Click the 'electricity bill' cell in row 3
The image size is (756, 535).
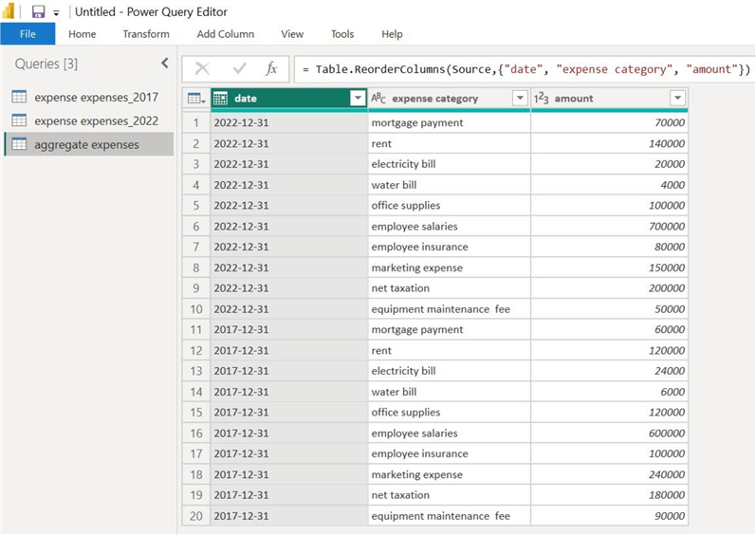(449, 164)
